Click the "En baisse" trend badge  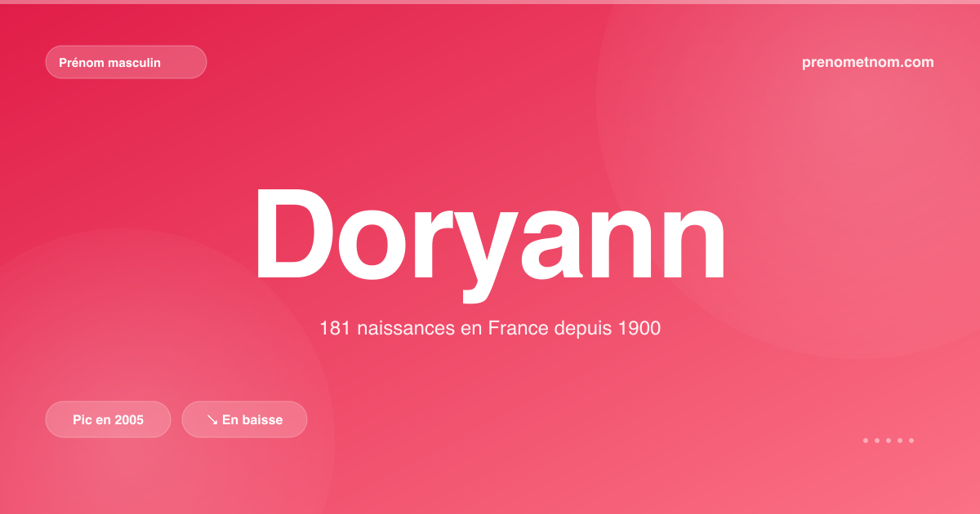pyautogui.click(x=244, y=419)
